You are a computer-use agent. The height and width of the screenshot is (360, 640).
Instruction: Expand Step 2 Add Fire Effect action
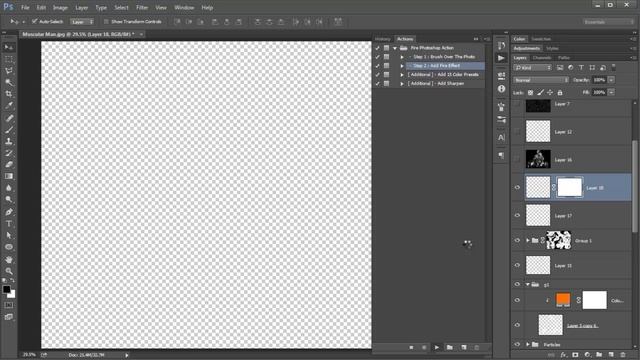tap(402, 66)
